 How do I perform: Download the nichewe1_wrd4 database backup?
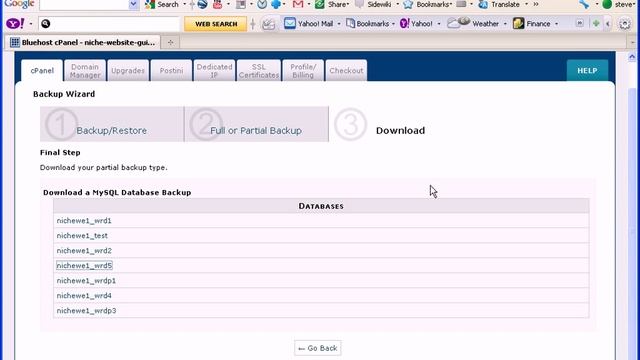(84, 296)
